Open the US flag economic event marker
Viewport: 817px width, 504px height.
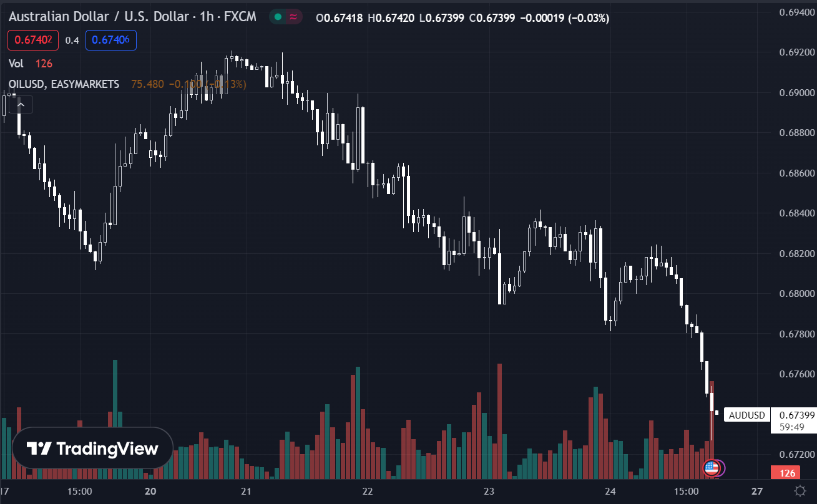pos(711,467)
